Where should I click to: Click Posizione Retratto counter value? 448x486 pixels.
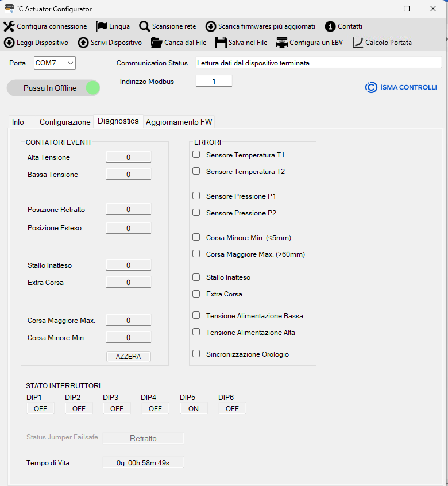(129, 209)
